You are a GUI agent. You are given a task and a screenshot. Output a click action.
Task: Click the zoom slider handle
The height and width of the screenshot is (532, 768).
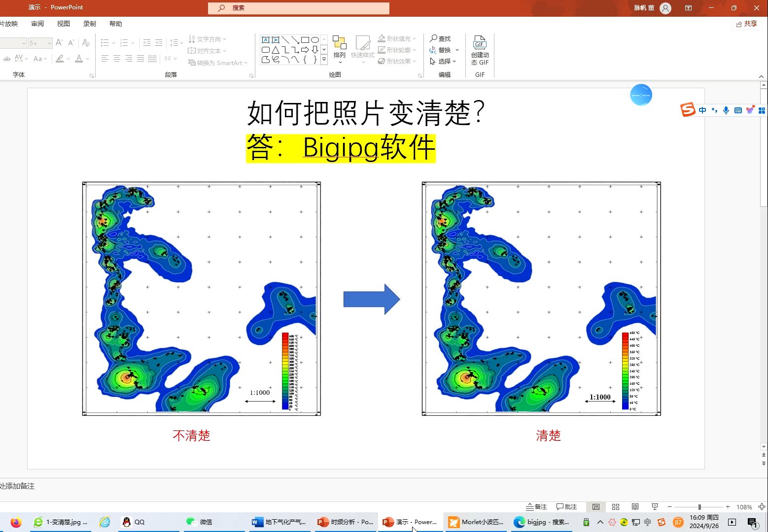click(x=699, y=507)
